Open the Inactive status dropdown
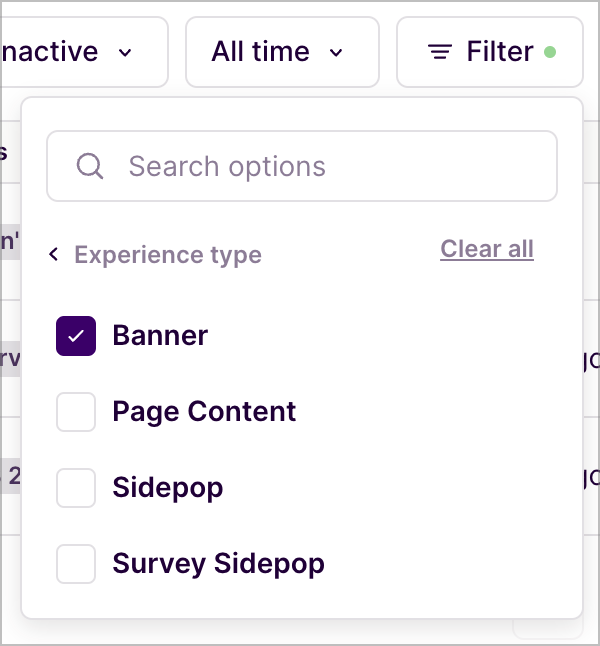Viewport: 600px width, 646px height. pyautogui.click(x=84, y=52)
